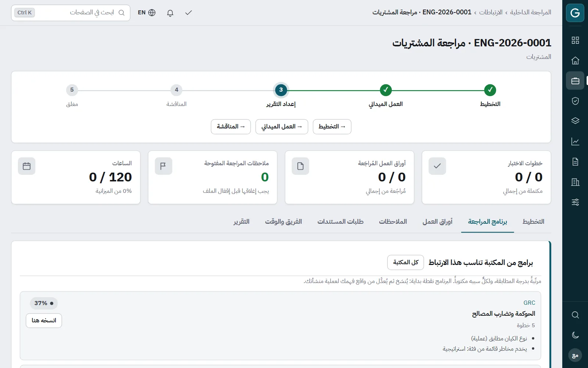Click step 5 مغلق marker
This screenshot has width=588, height=368.
pos(72,90)
